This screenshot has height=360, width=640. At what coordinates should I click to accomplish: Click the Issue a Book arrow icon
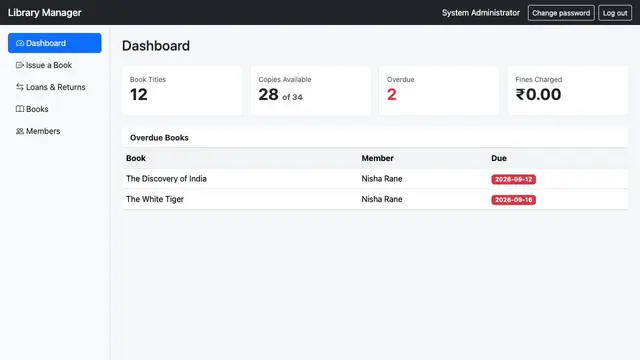[x=20, y=65]
